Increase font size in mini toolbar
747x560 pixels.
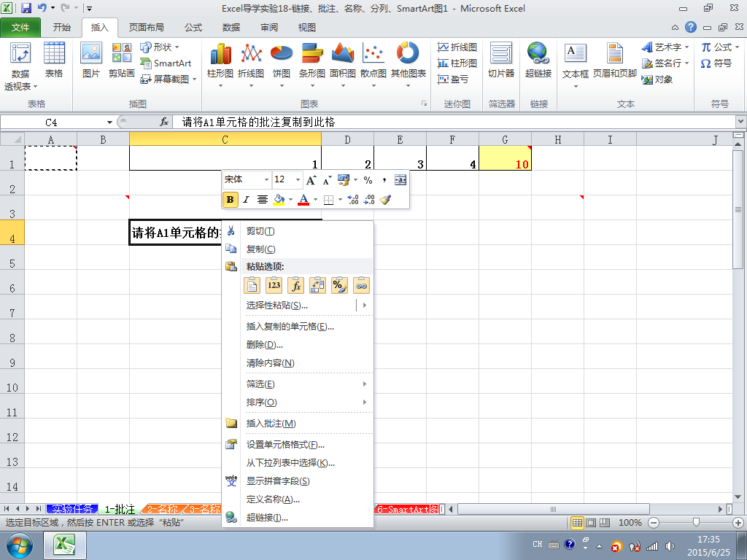click(x=311, y=180)
